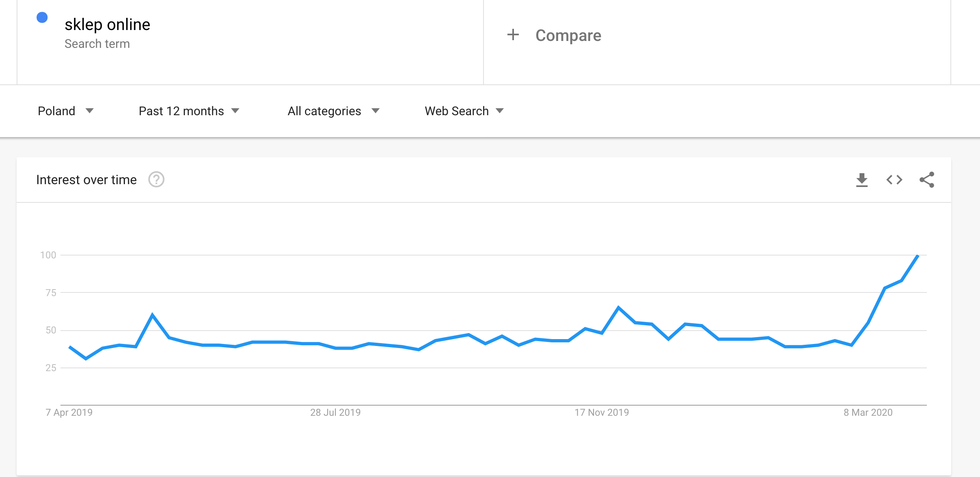Open the embed code icon
Viewport: 980px width, 477px height.
pyautogui.click(x=894, y=180)
